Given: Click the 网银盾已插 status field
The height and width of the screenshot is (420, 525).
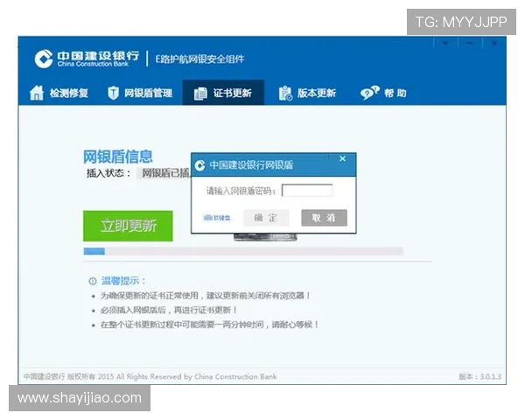Looking at the screenshot, I should (164, 173).
